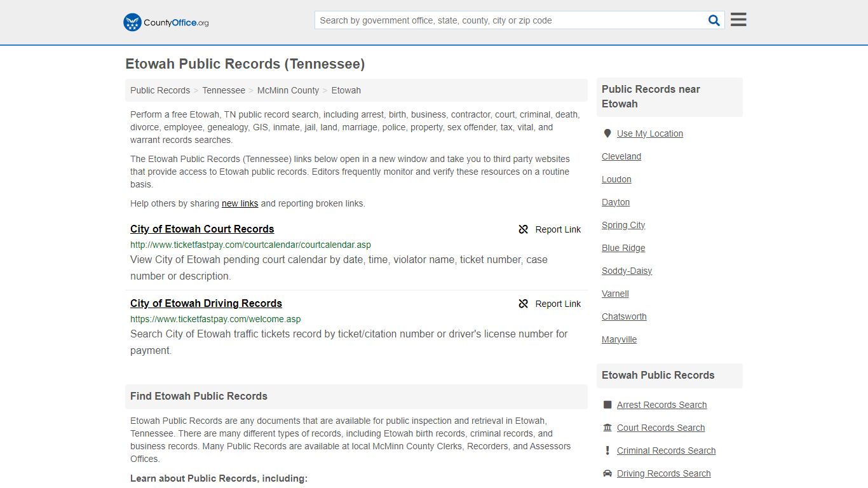Open Blue Ridge public records
The height and width of the screenshot is (488, 868).
tap(623, 248)
